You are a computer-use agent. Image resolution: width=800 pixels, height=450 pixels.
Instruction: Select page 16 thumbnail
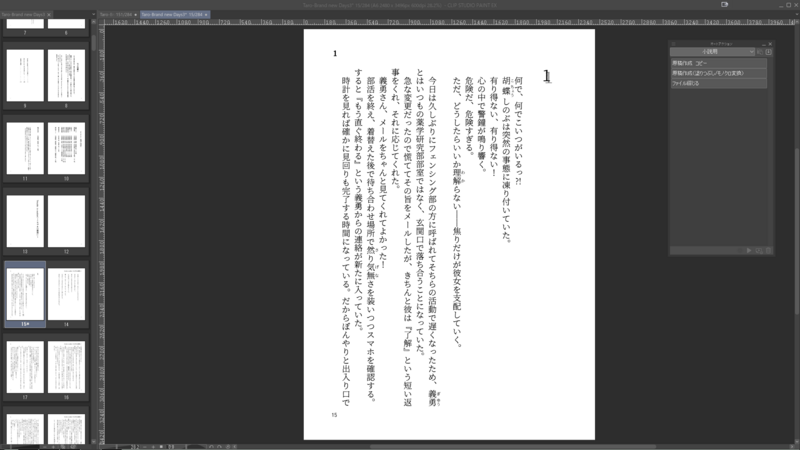click(66, 367)
